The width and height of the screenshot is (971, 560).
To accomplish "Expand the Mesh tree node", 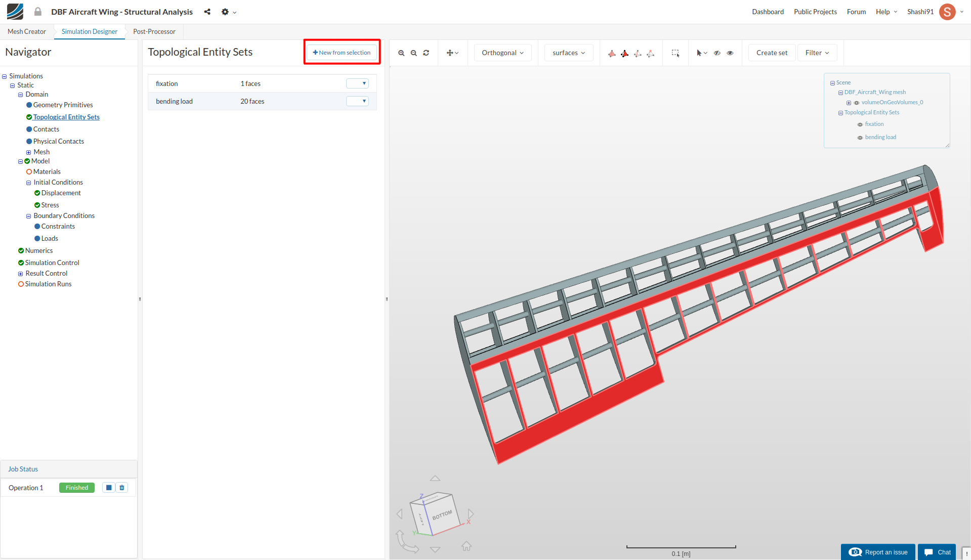I will click(29, 152).
